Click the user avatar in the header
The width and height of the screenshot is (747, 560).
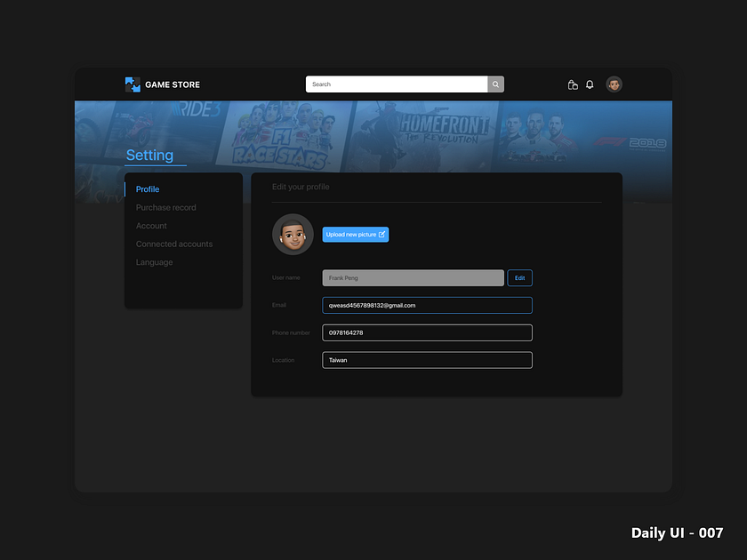[614, 84]
